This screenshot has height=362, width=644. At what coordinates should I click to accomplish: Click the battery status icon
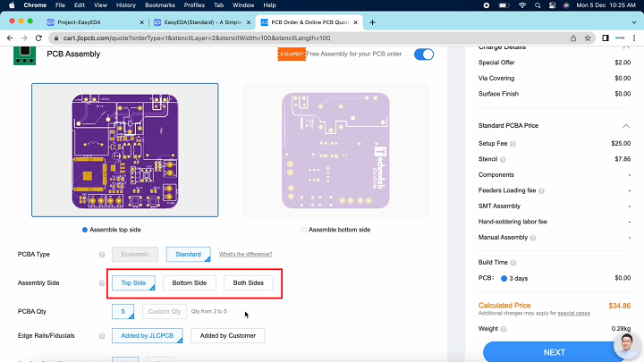click(504, 5)
